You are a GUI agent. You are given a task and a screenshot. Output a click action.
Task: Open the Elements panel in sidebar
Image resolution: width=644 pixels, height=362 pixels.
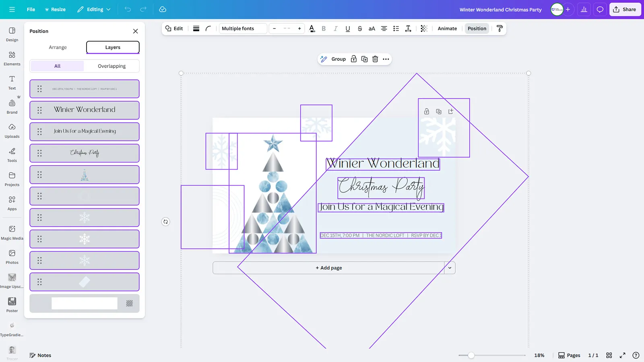click(12, 58)
